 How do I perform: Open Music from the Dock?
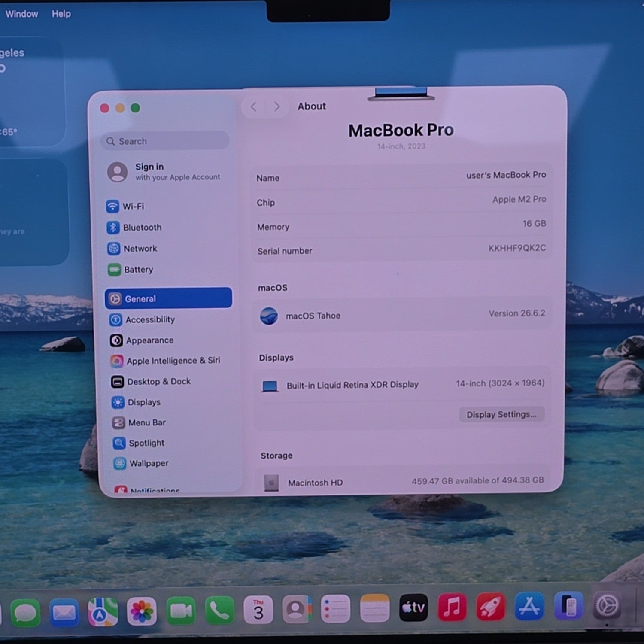pos(452,607)
